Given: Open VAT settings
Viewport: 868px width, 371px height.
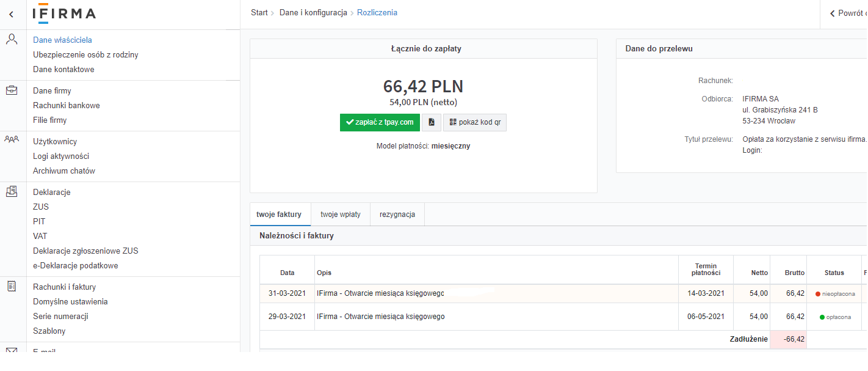Looking at the screenshot, I should click(x=40, y=236).
